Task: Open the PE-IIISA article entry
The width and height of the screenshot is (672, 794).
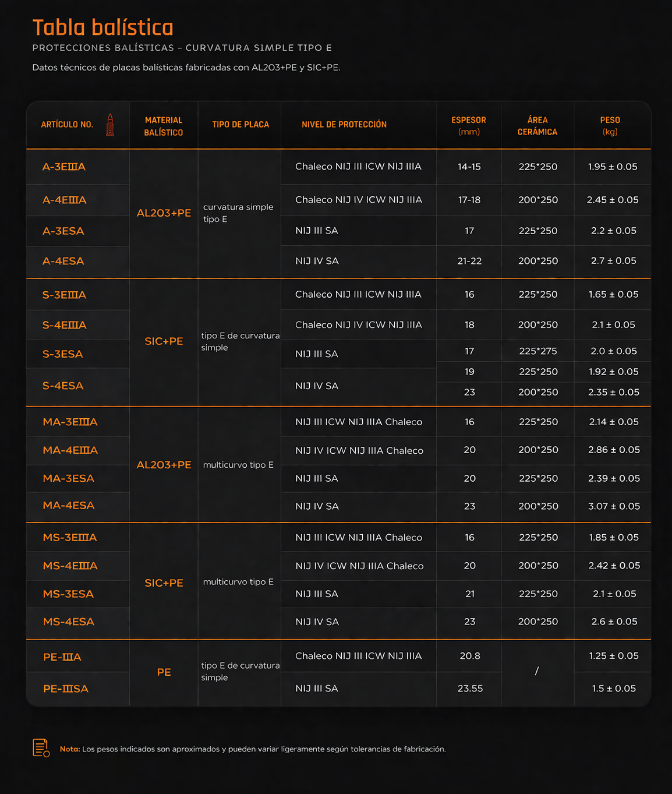Action: click(66, 689)
